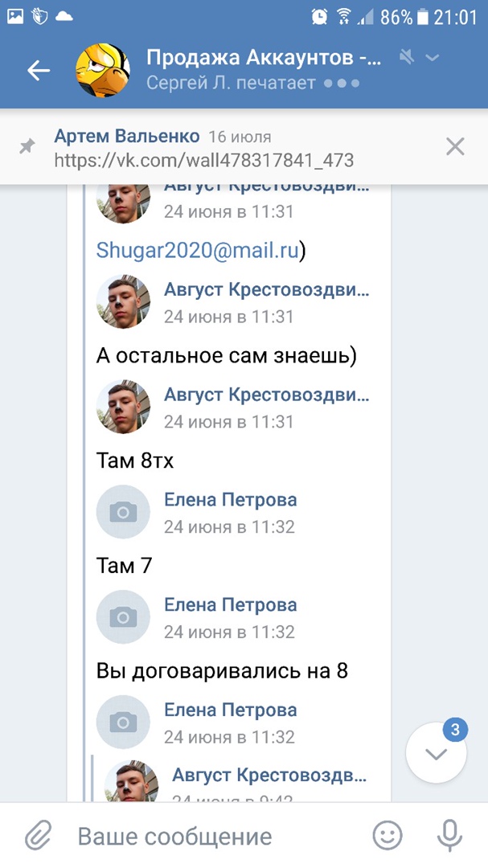Tap Елена Петрова's name above "Там 7"

click(230, 500)
